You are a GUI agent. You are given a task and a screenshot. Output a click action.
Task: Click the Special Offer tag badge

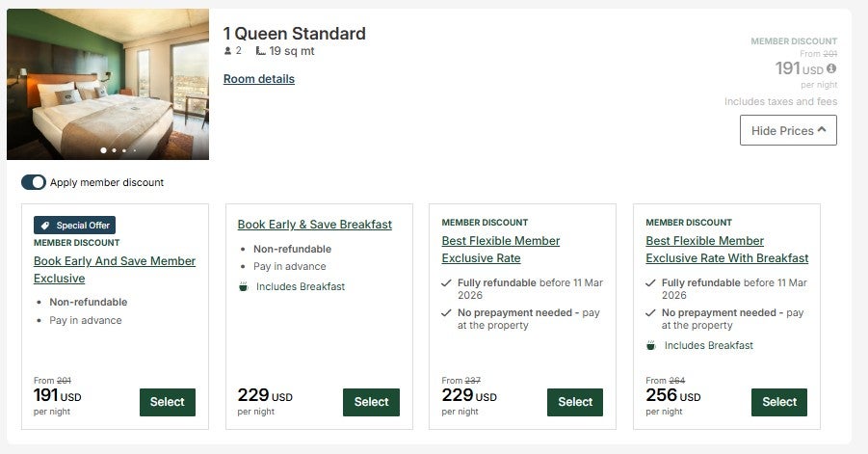(x=74, y=225)
